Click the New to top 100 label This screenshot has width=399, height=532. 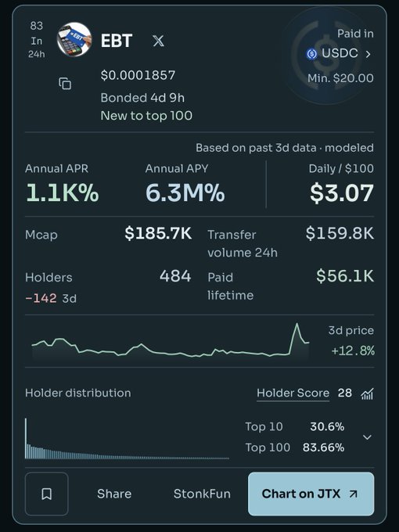pyautogui.click(x=146, y=116)
